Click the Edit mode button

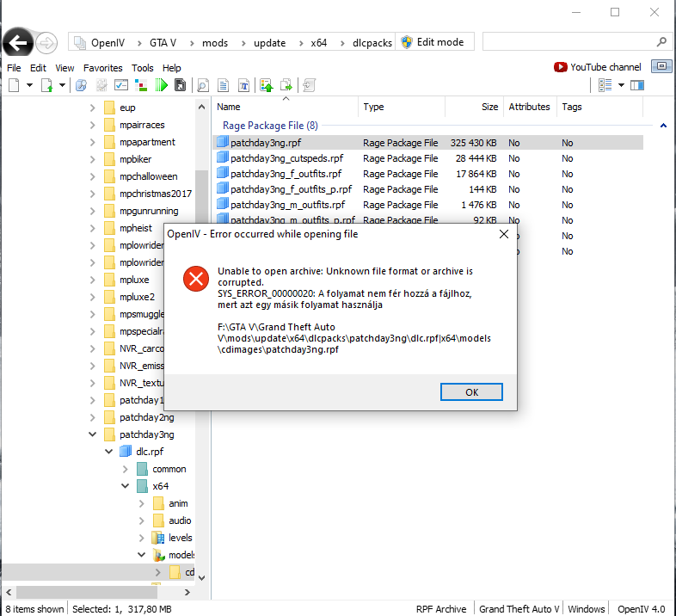(434, 42)
